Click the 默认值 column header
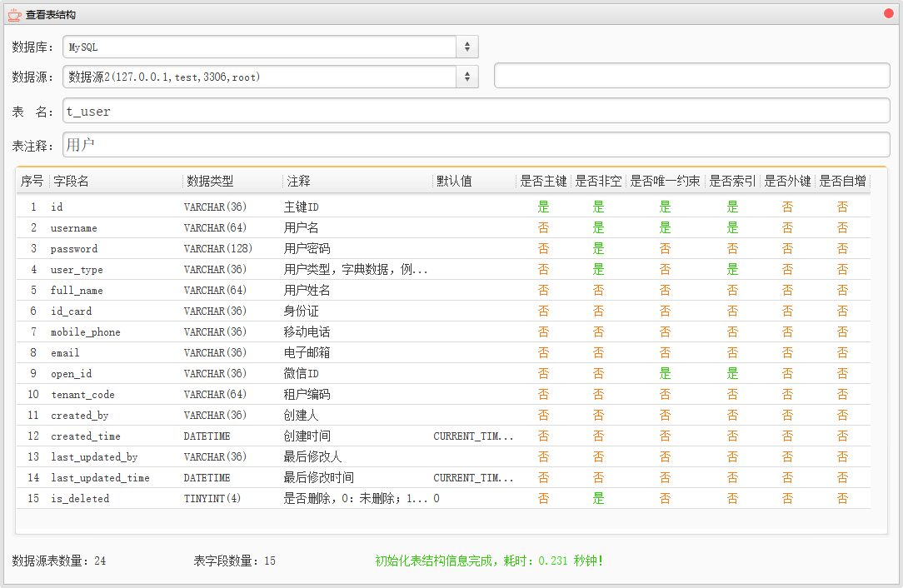The height and width of the screenshot is (588, 903). click(454, 181)
